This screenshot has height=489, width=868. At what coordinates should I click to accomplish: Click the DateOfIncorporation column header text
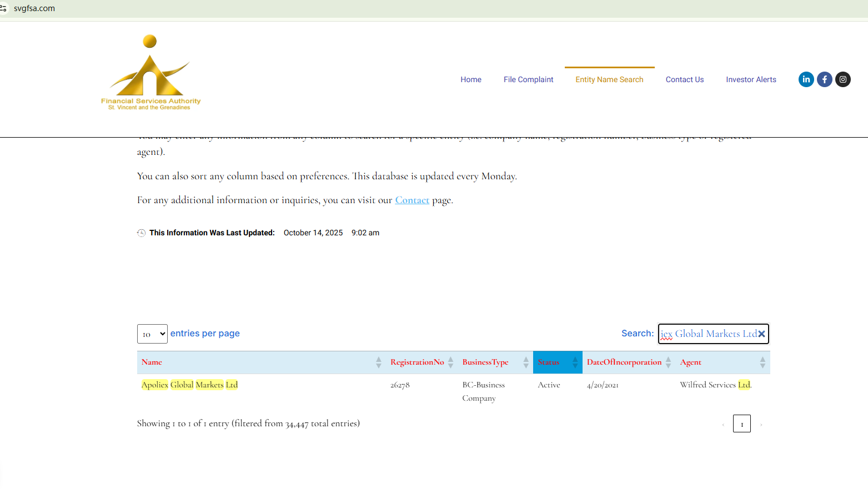point(624,362)
